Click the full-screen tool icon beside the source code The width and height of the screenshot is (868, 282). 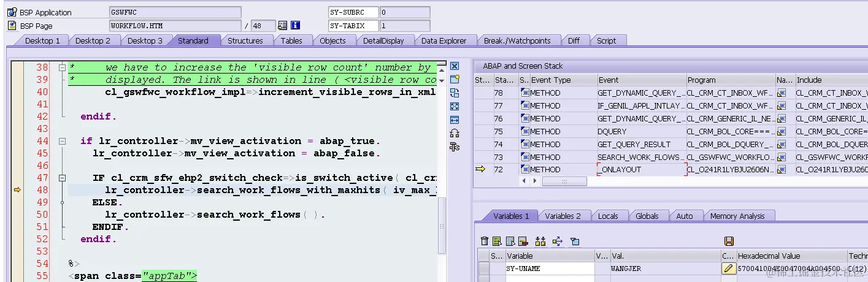455,106
